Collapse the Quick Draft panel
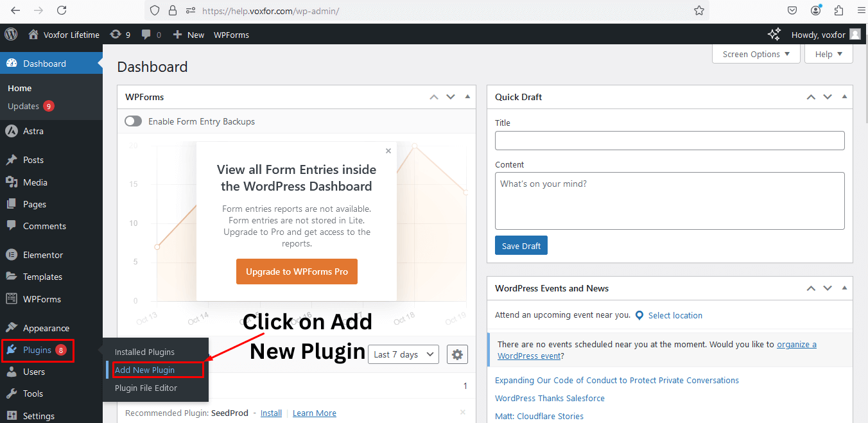868x423 pixels. pos(844,97)
